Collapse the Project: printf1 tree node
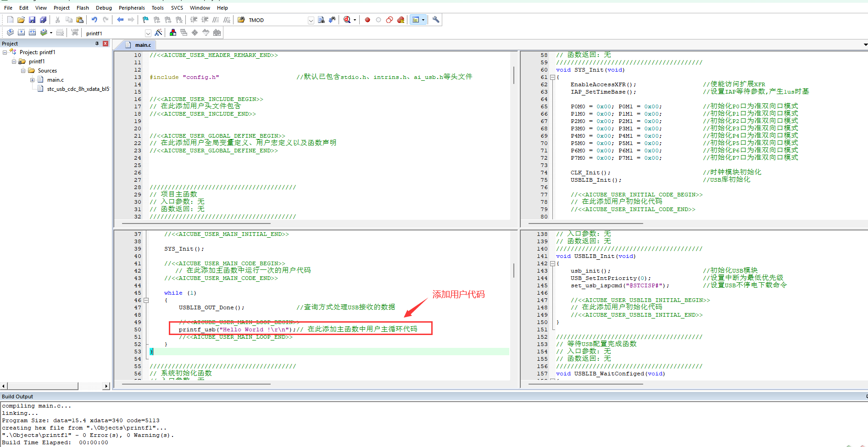The width and height of the screenshot is (868, 447). pos(5,52)
